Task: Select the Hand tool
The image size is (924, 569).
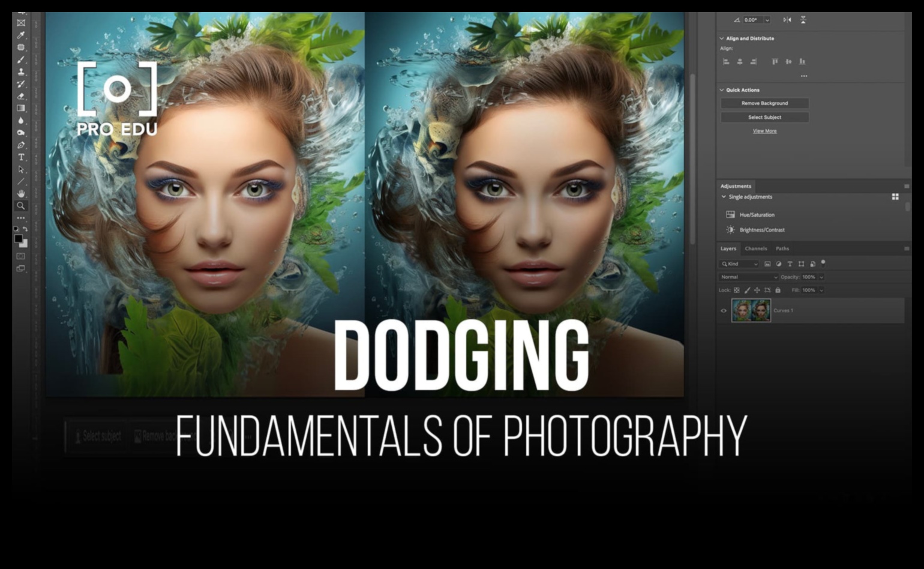Action: 21,193
